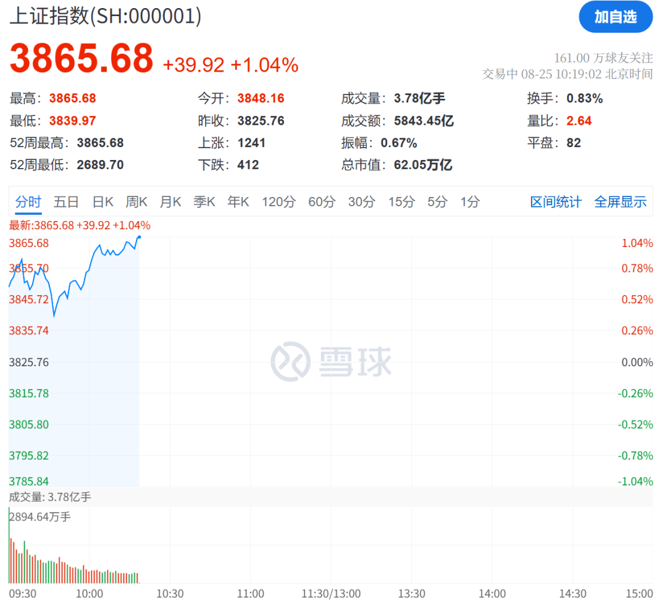Viewport: 667px width, 604px height.
Task: Click the 2894.64万手 volume label
Action: (40, 517)
